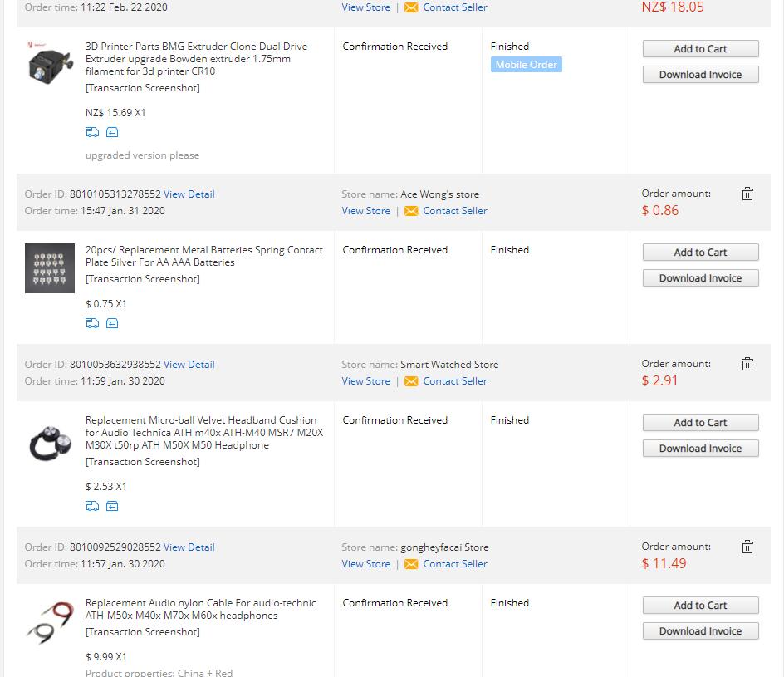Click return box icon under battery spring item

coord(112,323)
